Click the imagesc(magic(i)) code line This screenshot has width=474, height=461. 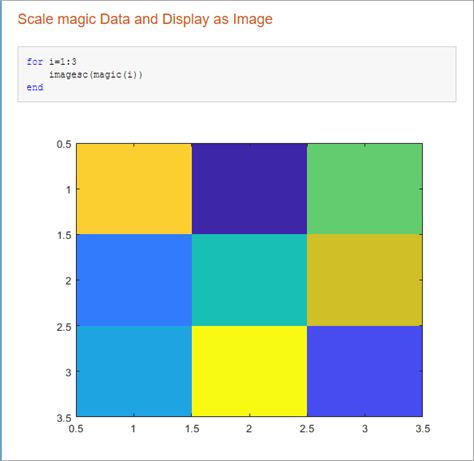96,75
